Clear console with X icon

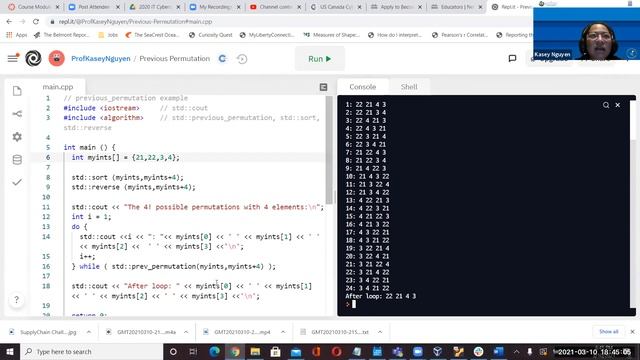tap(618, 105)
